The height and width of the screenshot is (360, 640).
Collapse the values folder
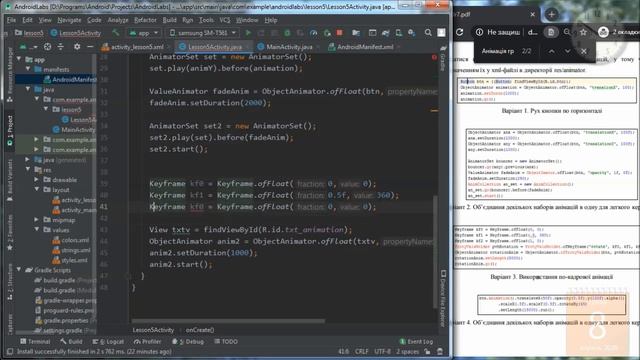(37, 230)
